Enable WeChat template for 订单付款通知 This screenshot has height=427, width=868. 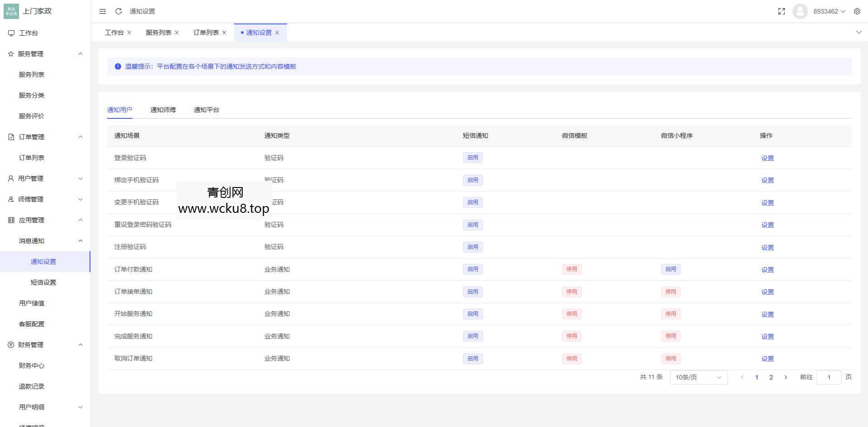[x=571, y=269]
